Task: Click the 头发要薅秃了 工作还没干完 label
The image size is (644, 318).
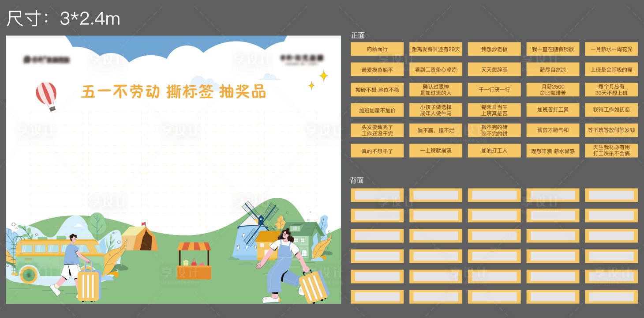Action: (x=377, y=130)
